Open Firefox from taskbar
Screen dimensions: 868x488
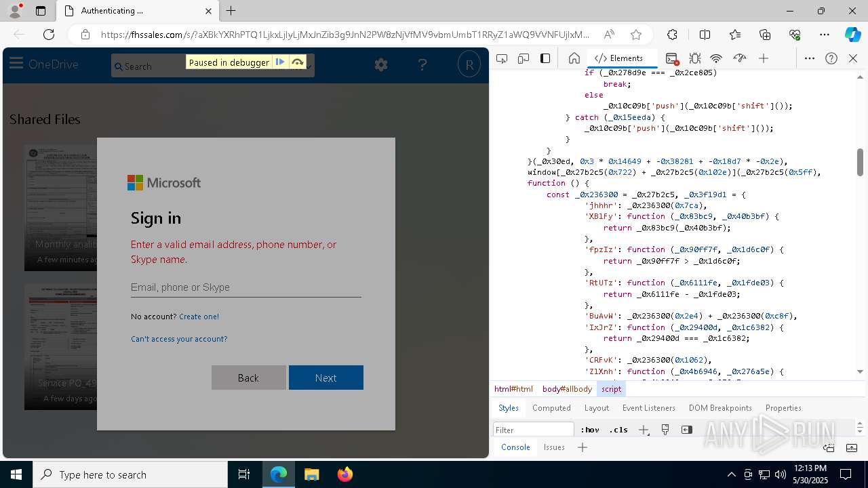click(x=344, y=474)
